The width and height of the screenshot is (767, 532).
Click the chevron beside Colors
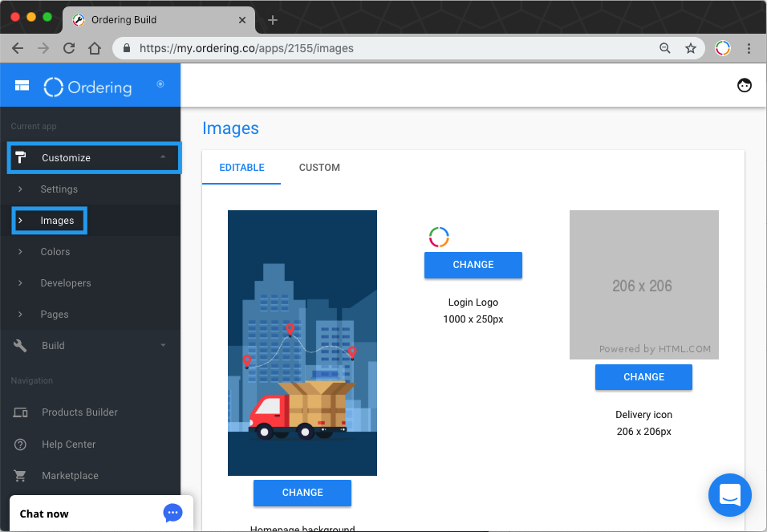[20, 252]
